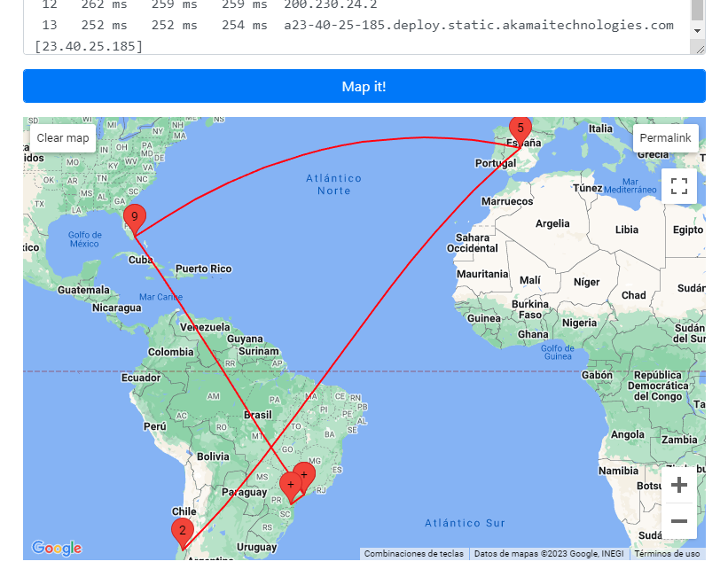
Task: Select hop marker 9 near Florida
Action: coord(135,217)
